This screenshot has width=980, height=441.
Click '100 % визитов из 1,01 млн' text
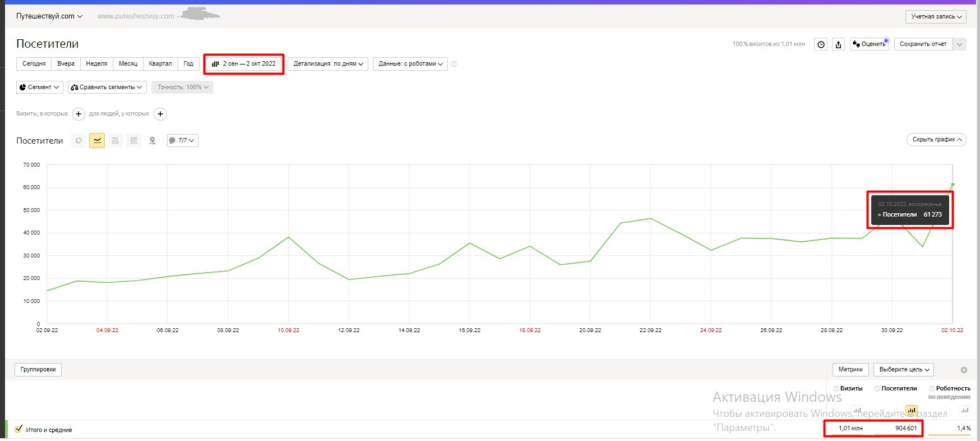768,44
